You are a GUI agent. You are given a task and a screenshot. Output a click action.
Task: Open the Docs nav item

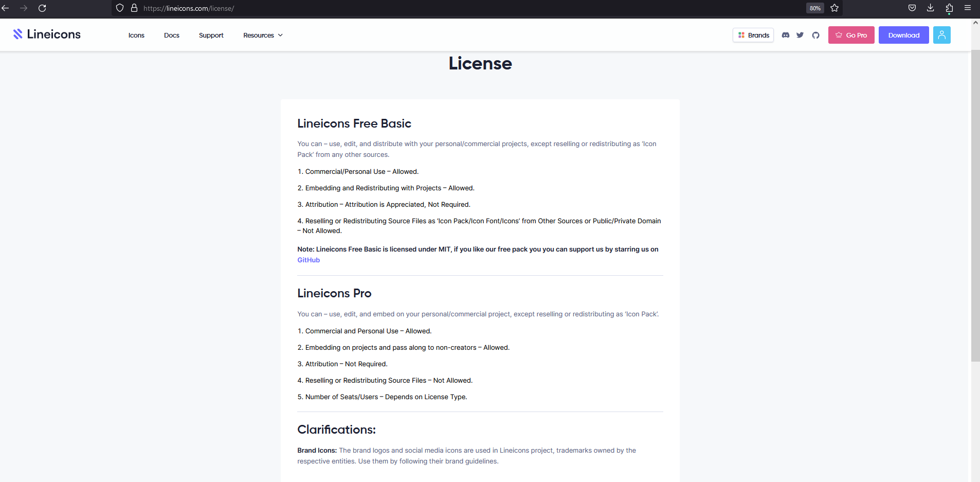tap(172, 35)
